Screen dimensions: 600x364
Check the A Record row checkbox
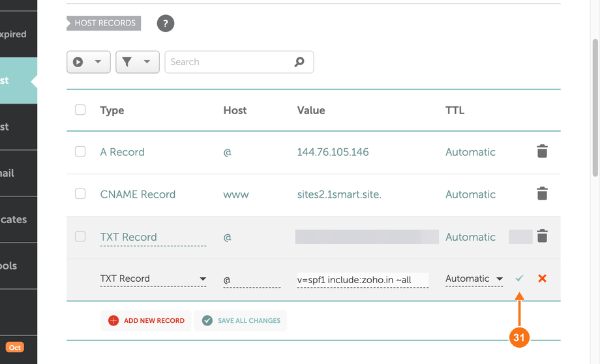(80, 151)
